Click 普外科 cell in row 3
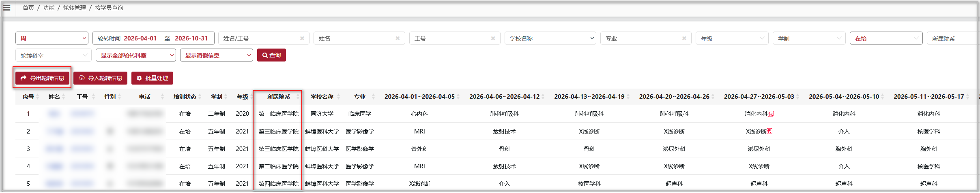Screen dimensions: 980x193 419,149
